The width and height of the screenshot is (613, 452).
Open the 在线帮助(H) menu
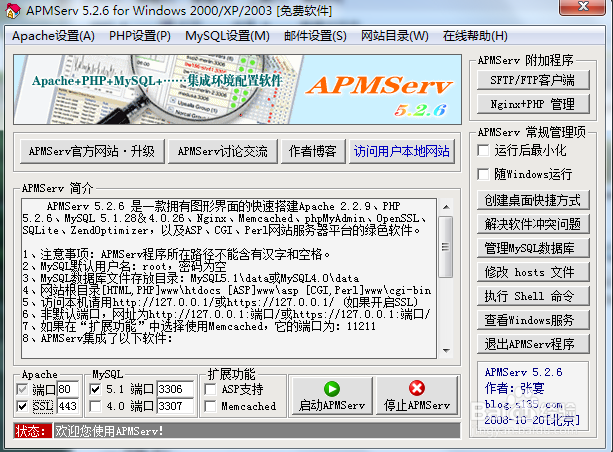(x=475, y=36)
